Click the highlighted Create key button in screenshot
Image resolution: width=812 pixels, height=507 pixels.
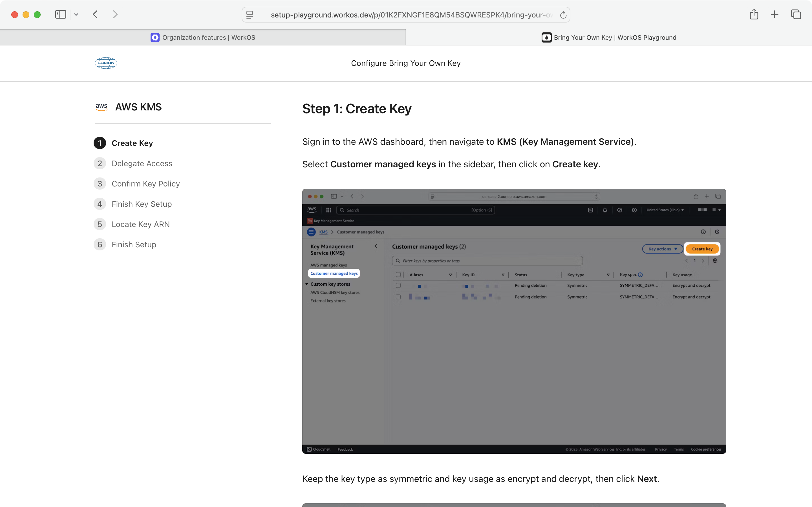point(702,249)
